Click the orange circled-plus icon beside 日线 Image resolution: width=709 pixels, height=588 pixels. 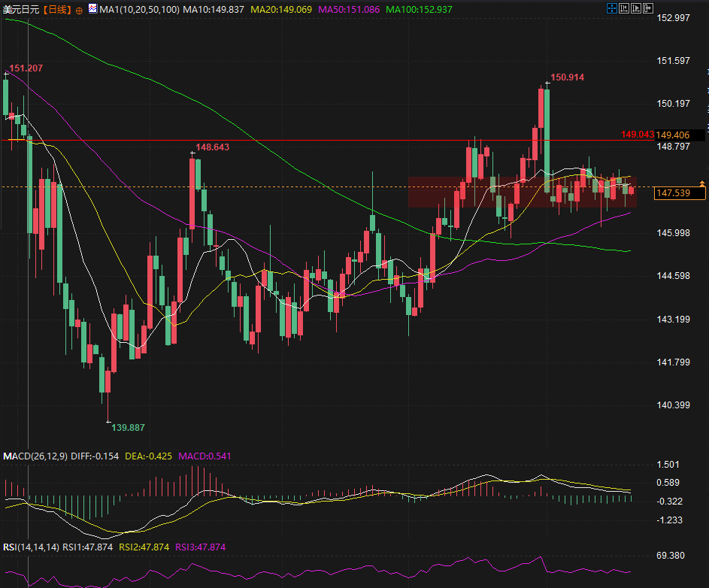pyautogui.click(x=79, y=11)
